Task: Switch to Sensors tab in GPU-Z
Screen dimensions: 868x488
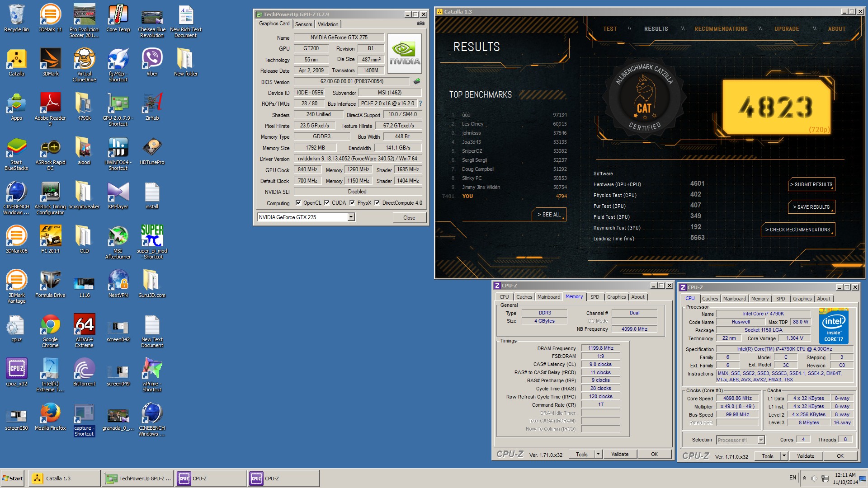Action: pyautogui.click(x=304, y=24)
